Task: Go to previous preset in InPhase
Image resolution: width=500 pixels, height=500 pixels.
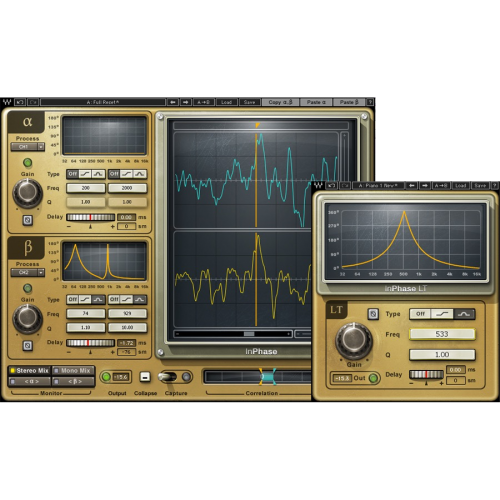Action: click(173, 102)
